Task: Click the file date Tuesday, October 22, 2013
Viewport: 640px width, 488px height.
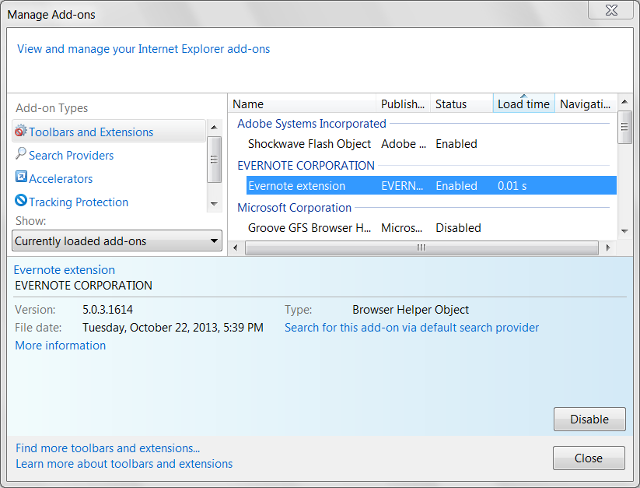Action: (x=173, y=328)
